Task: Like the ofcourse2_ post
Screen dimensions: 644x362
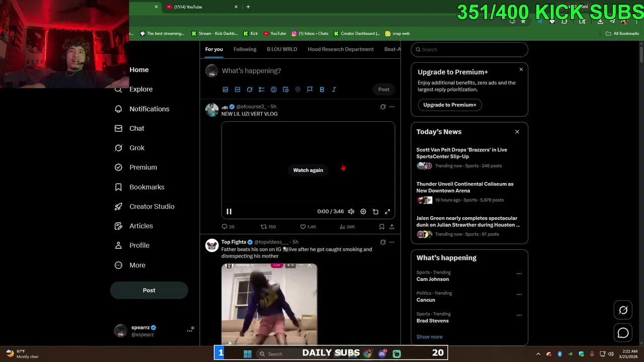Action: [308, 227]
